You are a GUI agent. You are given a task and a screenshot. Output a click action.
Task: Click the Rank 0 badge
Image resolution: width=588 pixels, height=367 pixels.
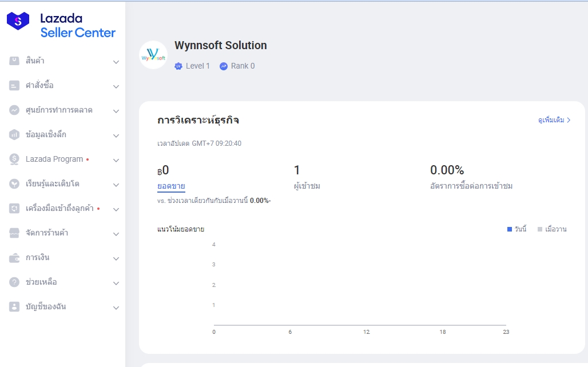(237, 66)
